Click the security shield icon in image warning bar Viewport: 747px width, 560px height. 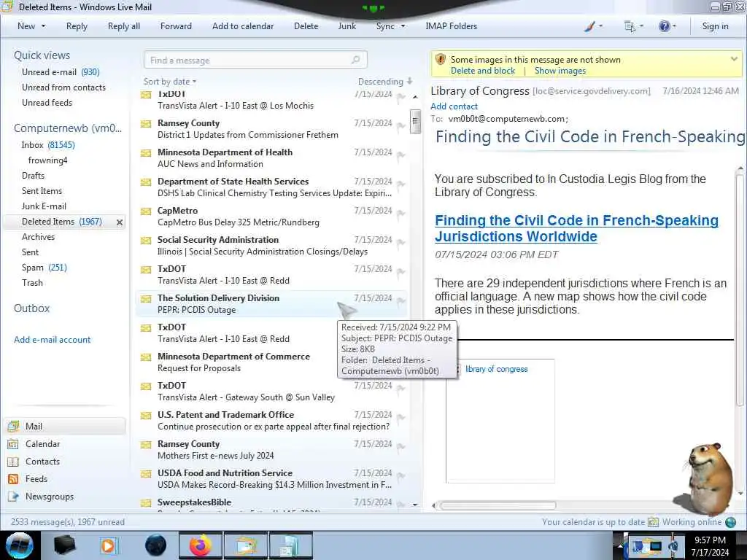tap(440, 60)
